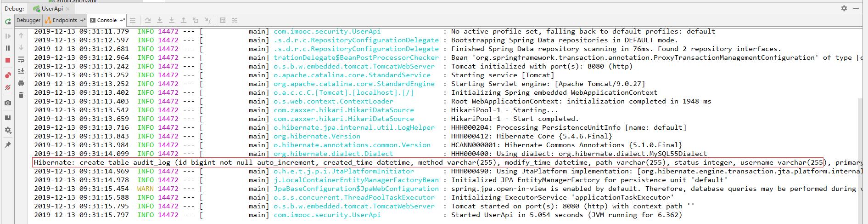
Task: Click 'o.hibernate.jpa.internal.util.LogHelper' logger name
Action: click(x=354, y=127)
